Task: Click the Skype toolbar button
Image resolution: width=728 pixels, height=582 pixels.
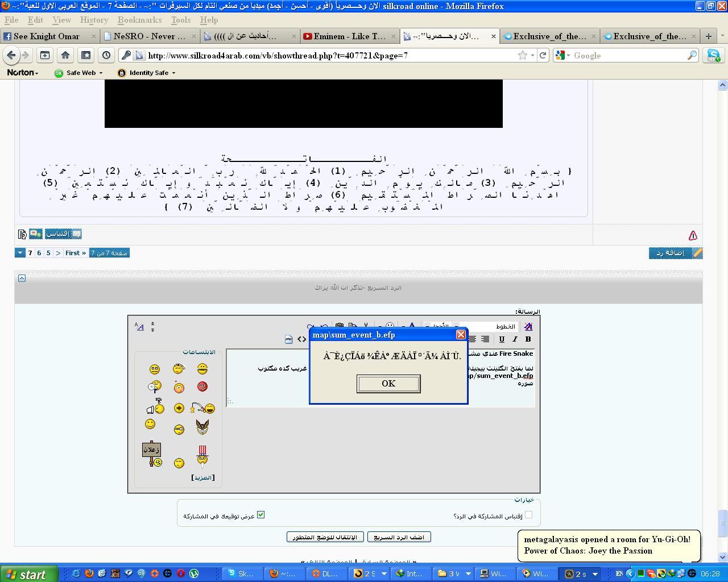Action: [713, 55]
